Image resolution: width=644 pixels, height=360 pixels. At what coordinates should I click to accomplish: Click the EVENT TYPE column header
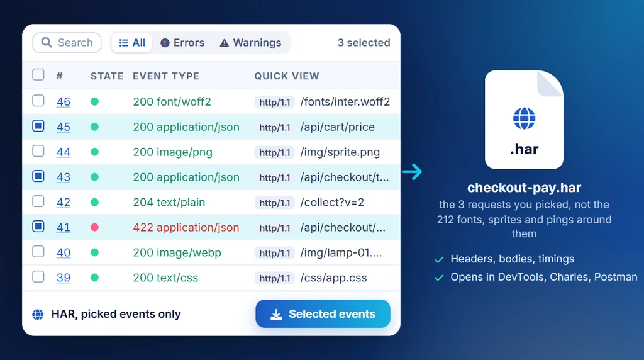pos(166,76)
